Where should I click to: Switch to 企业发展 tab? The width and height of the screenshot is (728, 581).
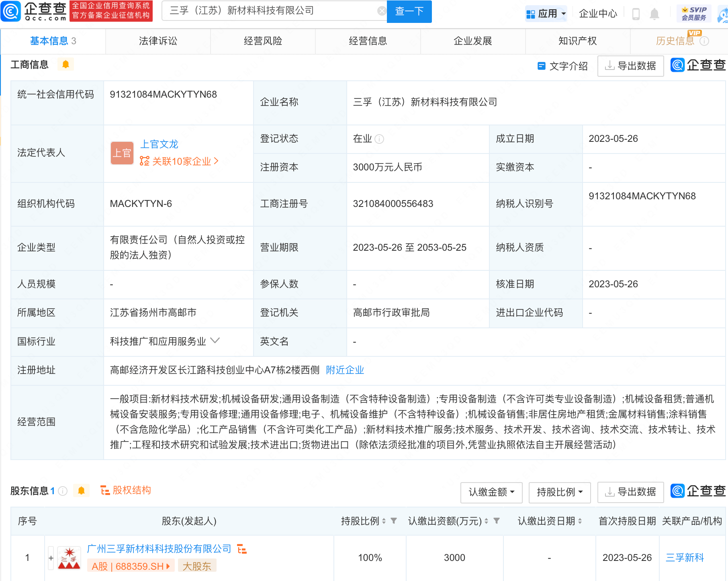[473, 41]
